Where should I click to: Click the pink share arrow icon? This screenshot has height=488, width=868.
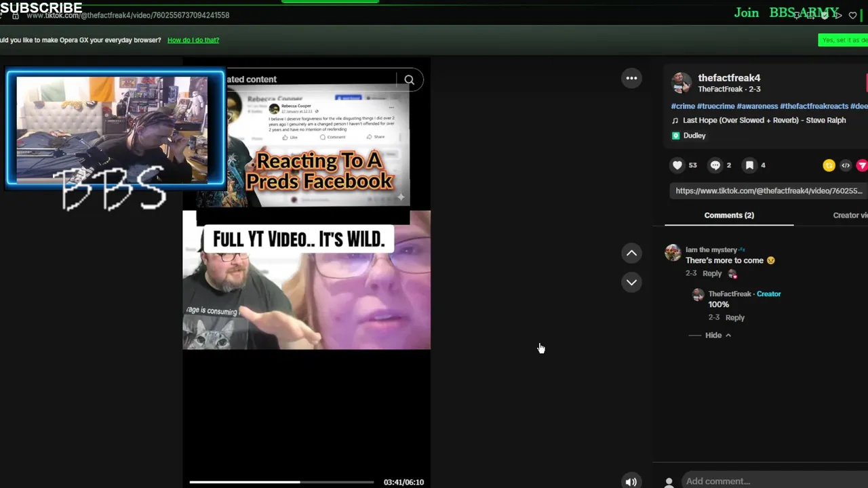click(862, 165)
